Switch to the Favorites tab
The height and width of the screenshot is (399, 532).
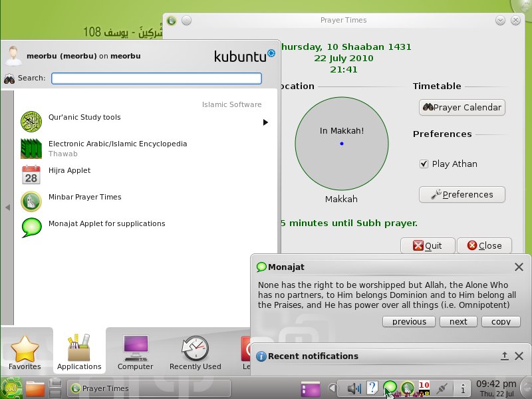click(x=26, y=351)
